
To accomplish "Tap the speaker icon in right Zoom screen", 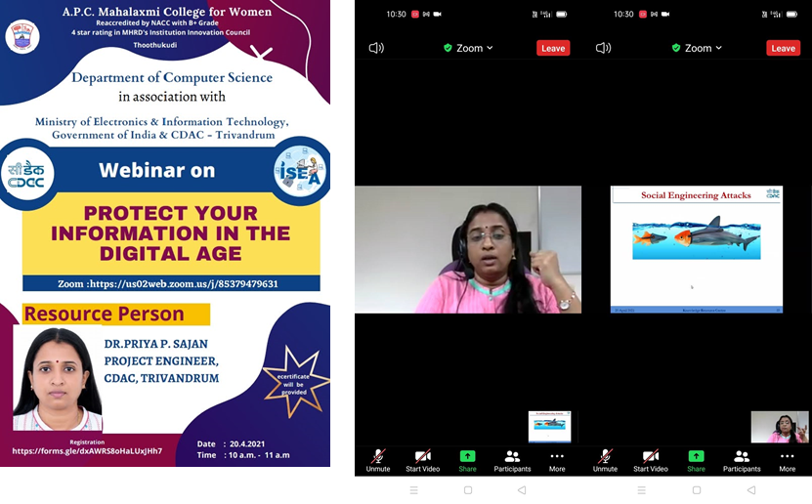I will pyautogui.click(x=603, y=48).
